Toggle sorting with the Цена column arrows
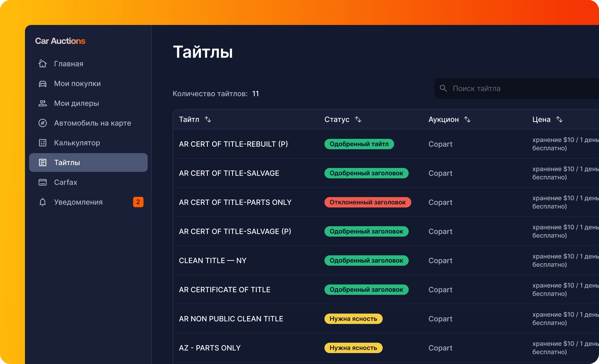The width and height of the screenshot is (599, 364). click(x=559, y=119)
